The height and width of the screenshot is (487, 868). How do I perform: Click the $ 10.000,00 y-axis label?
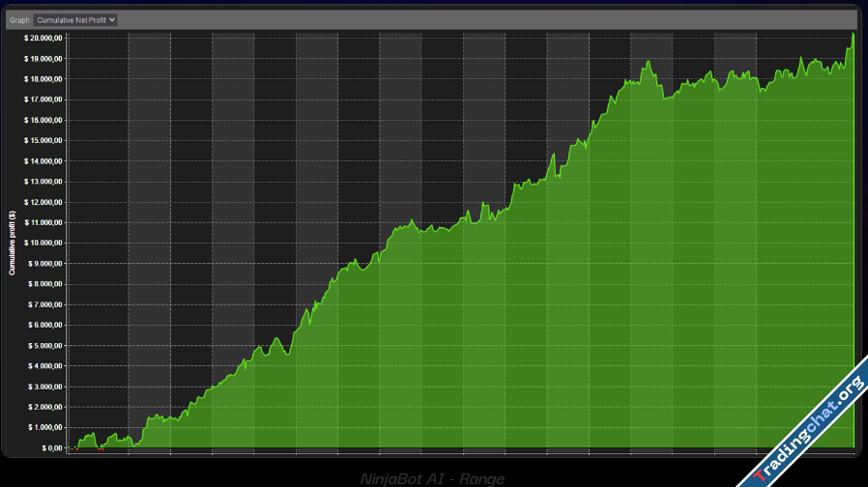[x=43, y=243]
